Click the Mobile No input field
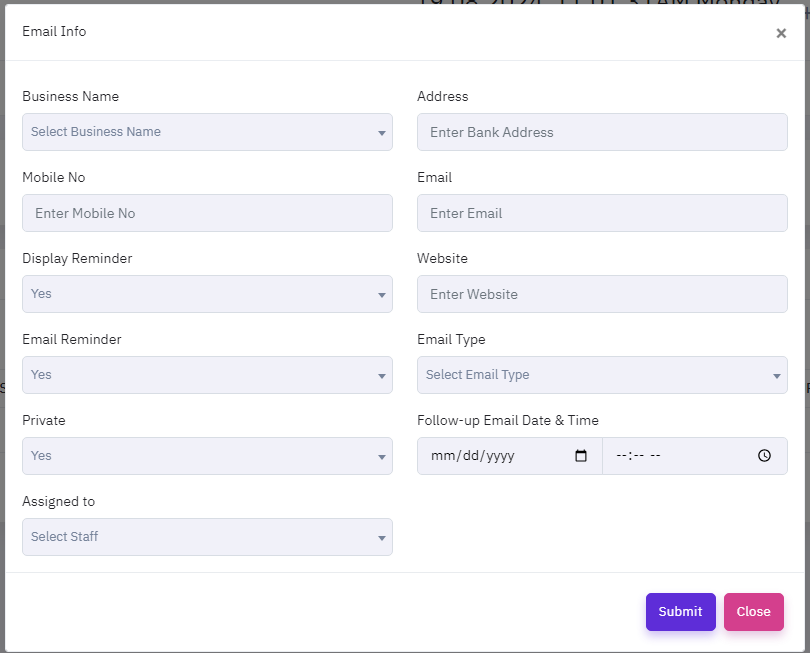 click(x=207, y=213)
